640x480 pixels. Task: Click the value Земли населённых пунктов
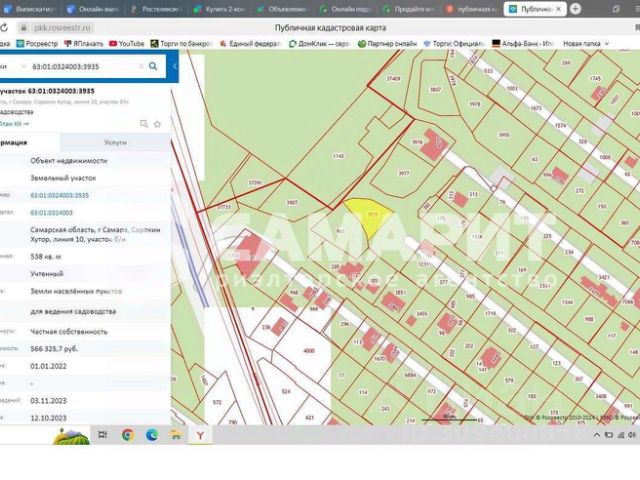(x=76, y=291)
